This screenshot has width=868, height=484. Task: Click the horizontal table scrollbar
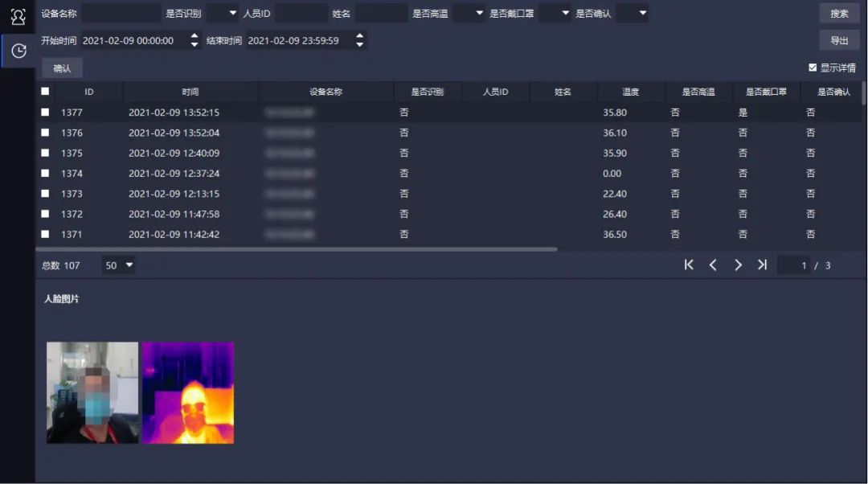tap(297, 249)
